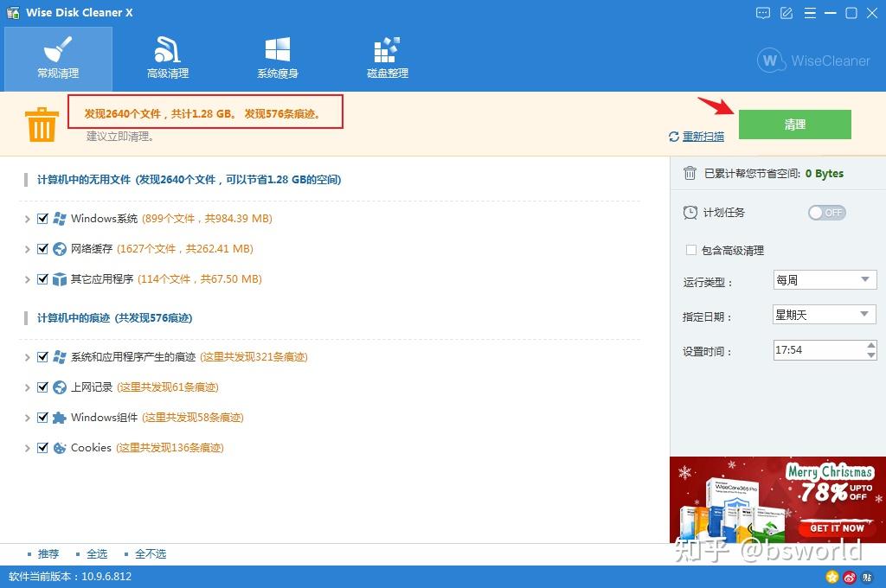Switch to the 高级清理 tab

point(168,56)
